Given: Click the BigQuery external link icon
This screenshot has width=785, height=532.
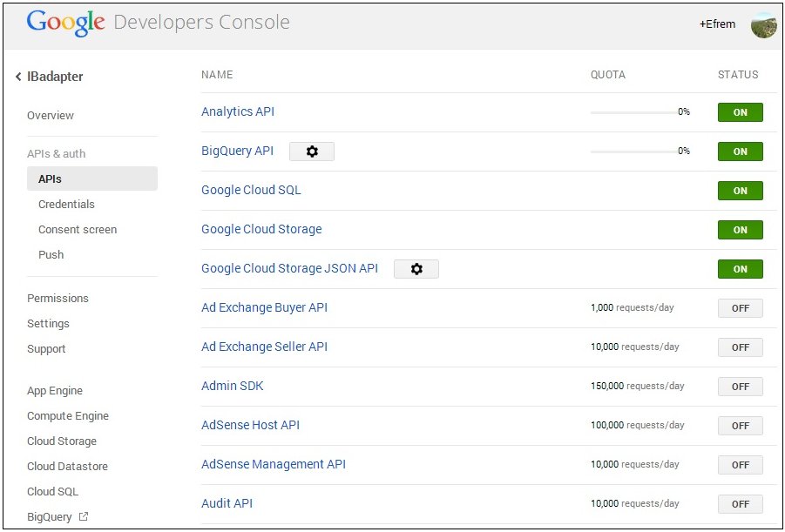Looking at the screenshot, I should 84,516.
